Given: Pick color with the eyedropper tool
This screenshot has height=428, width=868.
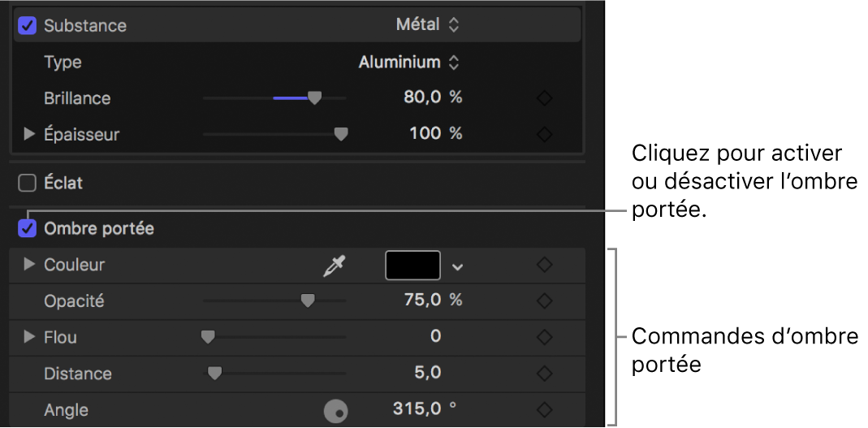Looking at the screenshot, I should coord(334,266).
